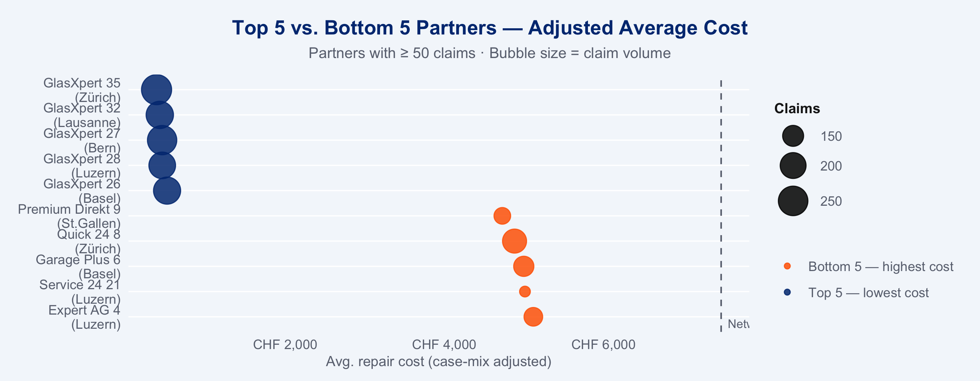The image size is (980, 381).
Task: Click the orange Bottom 5 legend marker
Action: [787, 266]
